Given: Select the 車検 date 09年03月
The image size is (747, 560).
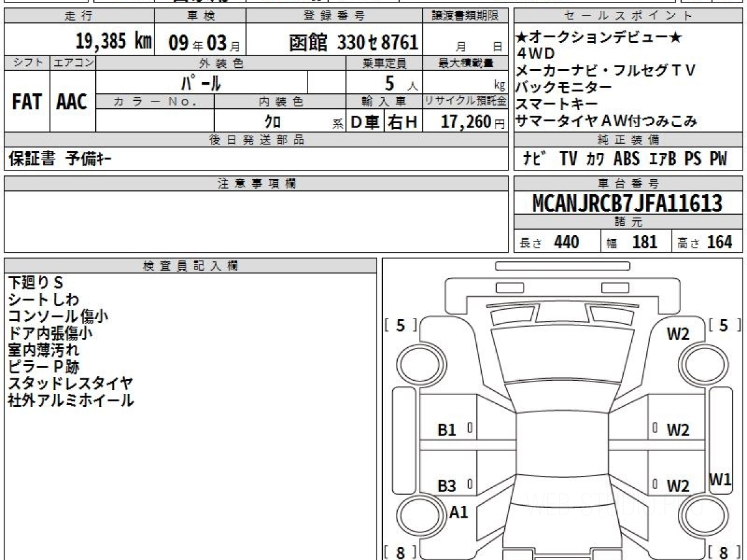Looking at the screenshot, I should click(x=204, y=42).
